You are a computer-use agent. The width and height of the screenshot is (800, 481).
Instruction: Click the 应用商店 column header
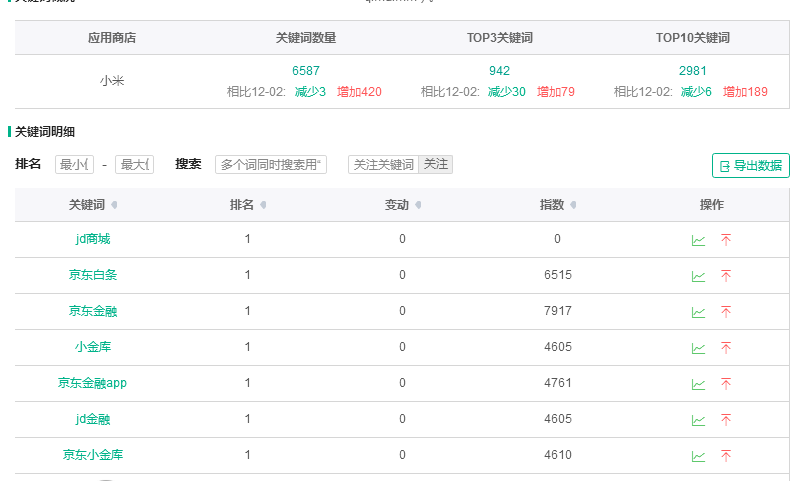tap(112, 38)
